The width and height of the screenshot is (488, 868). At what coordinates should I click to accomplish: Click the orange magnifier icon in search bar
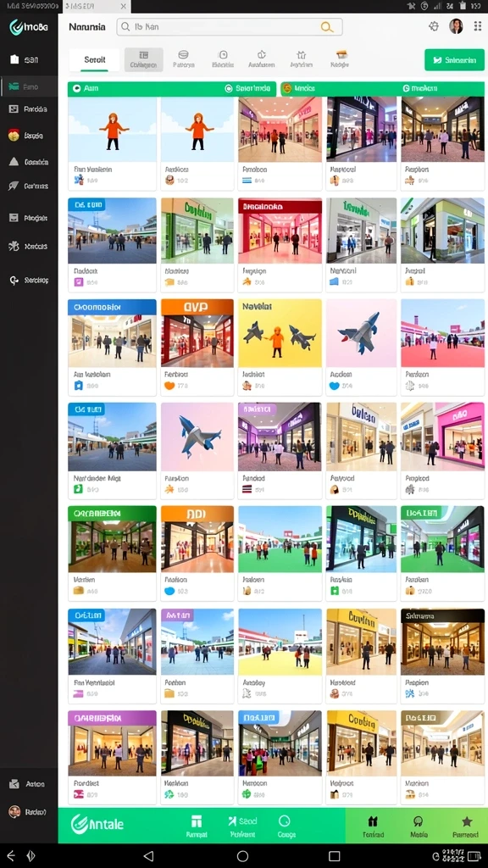327,27
